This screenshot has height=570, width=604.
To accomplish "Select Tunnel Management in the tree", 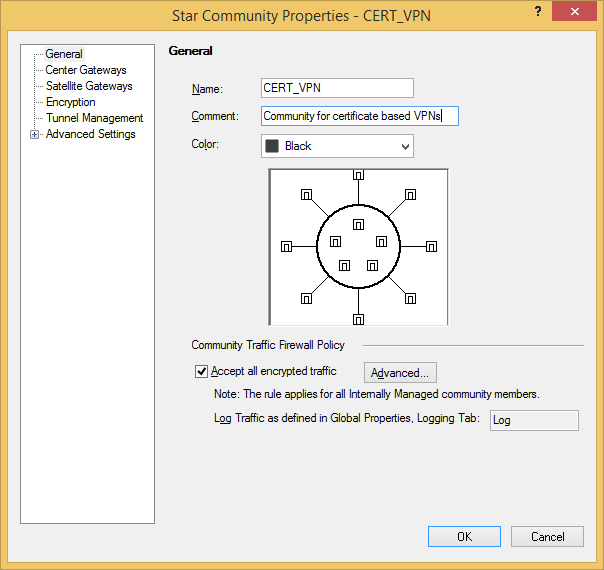I will [94, 118].
